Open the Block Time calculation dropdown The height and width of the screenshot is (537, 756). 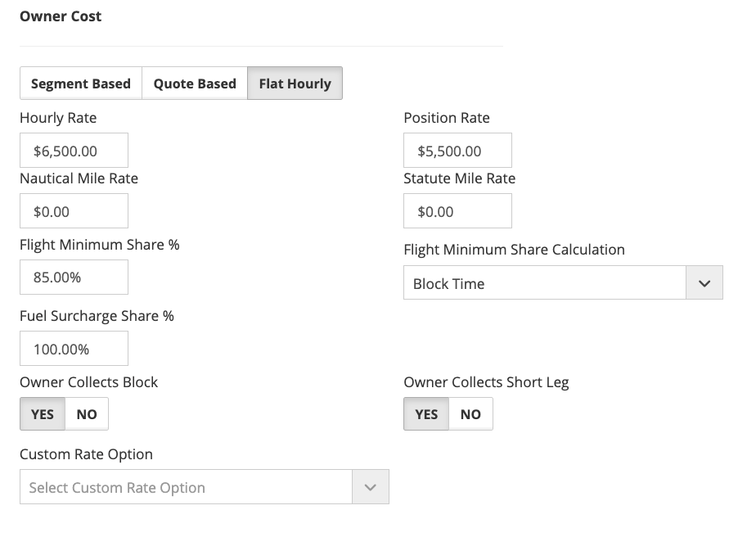coord(544,284)
